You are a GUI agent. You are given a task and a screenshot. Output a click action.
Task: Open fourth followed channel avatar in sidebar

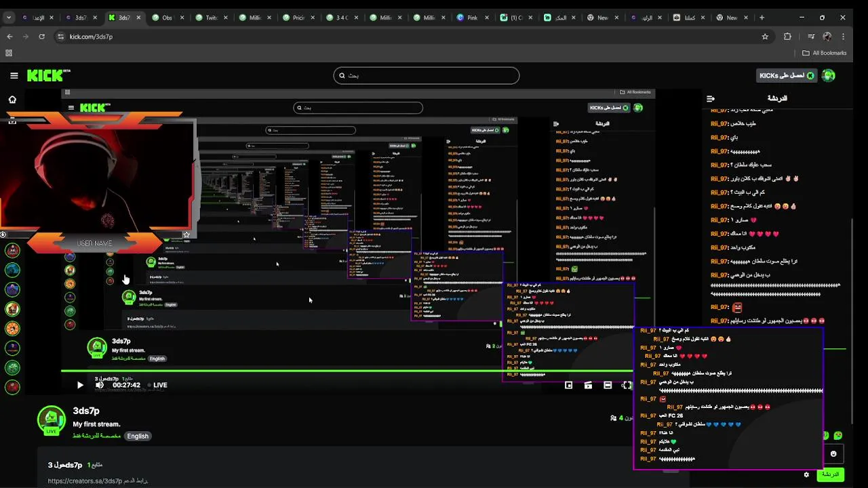pos(12,309)
